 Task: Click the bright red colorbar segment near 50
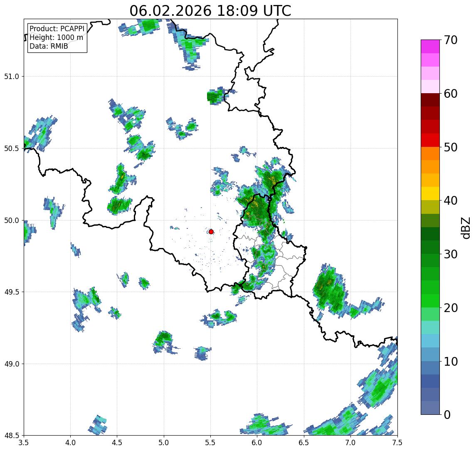click(x=430, y=140)
